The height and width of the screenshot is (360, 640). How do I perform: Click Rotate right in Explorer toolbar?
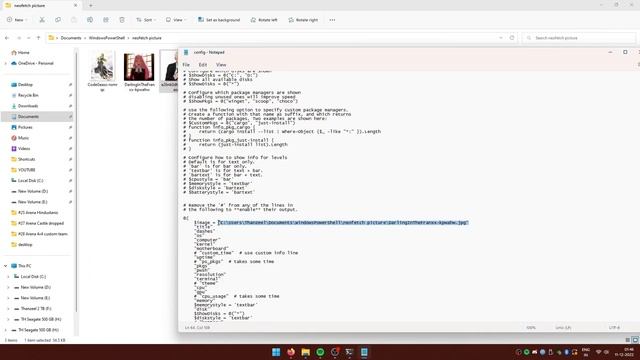(303, 20)
